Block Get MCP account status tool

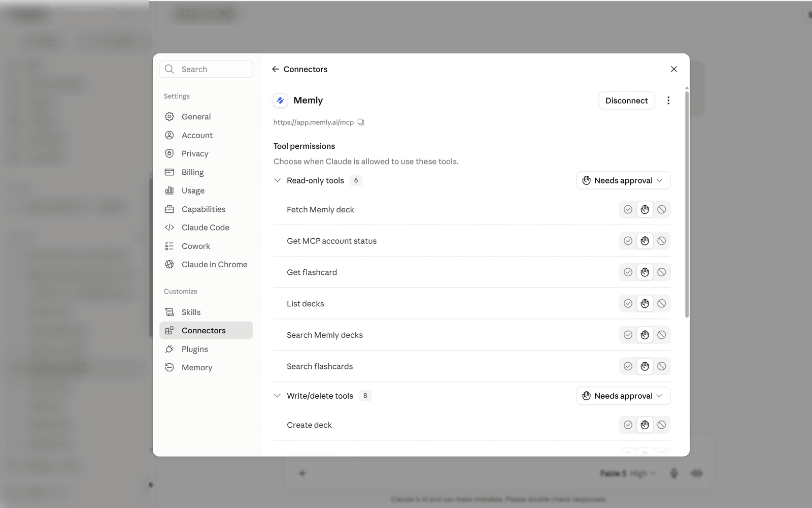(662, 241)
